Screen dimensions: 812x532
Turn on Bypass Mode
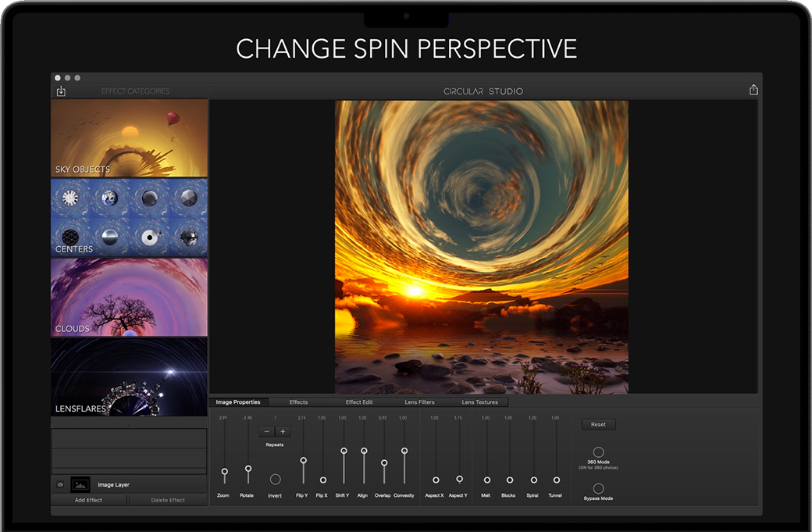click(598, 488)
